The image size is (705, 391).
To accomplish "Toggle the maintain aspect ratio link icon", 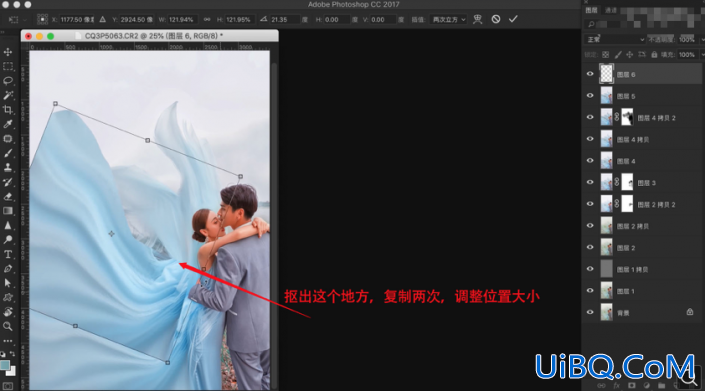I will coord(207,19).
